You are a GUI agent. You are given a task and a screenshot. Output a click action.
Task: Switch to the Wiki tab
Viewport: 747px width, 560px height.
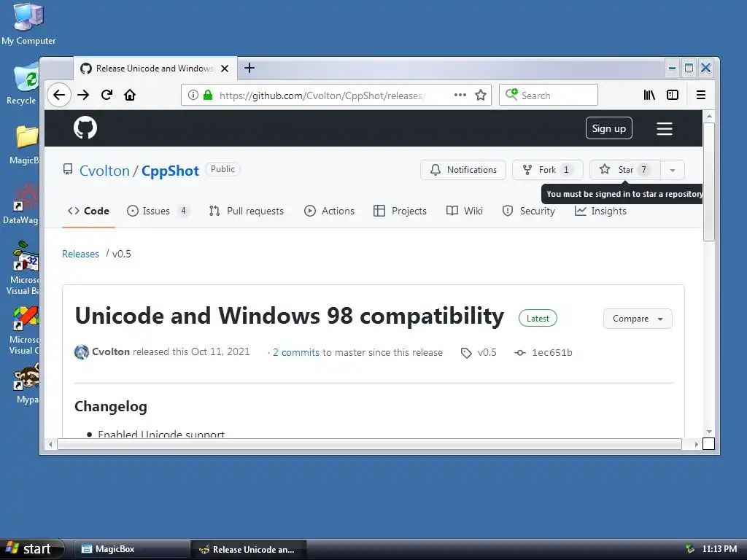coord(465,211)
